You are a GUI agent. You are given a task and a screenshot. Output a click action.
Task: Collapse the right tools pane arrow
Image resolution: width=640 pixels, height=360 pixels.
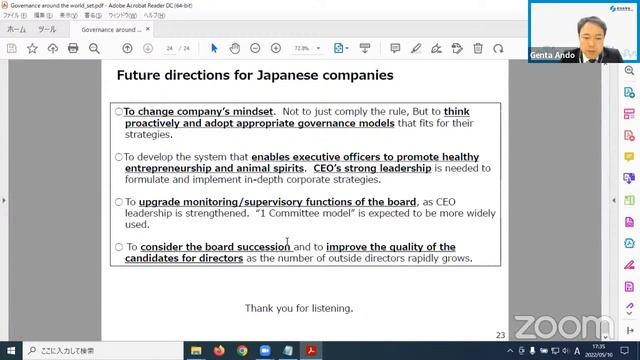tap(614, 200)
